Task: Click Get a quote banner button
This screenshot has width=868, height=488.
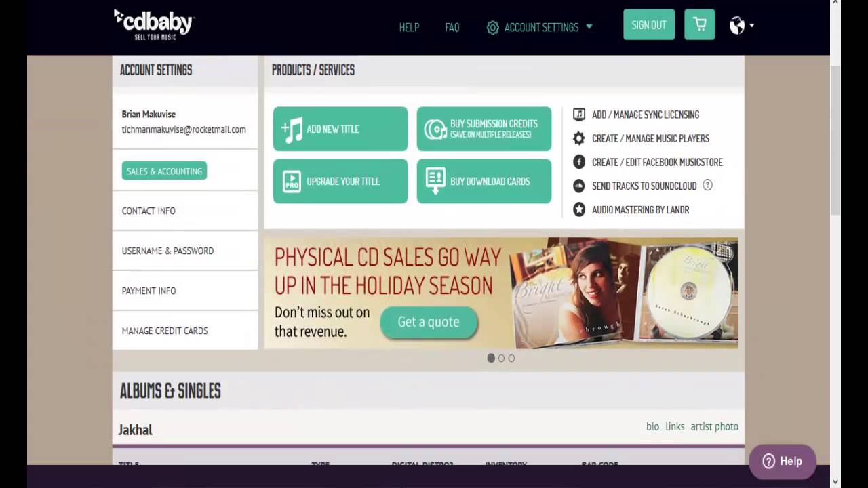Action: point(429,322)
